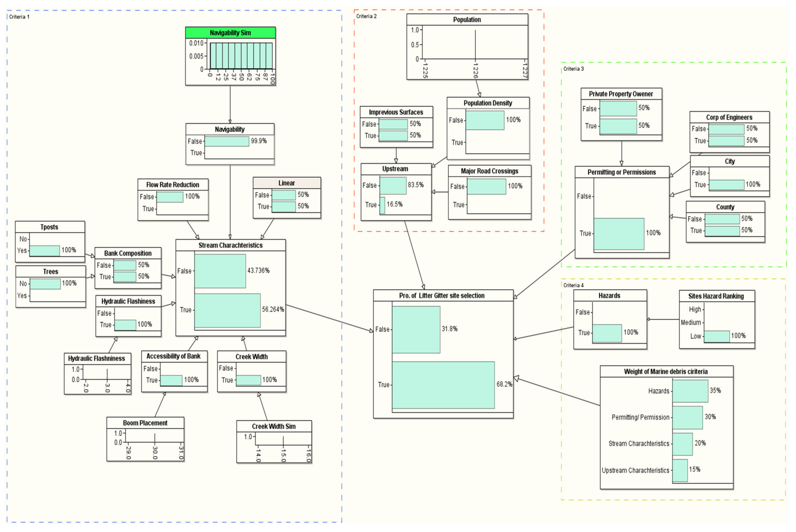Click the Criteria 3 submodel label
Screen dimensions: 796x532
(x=573, y=69)
